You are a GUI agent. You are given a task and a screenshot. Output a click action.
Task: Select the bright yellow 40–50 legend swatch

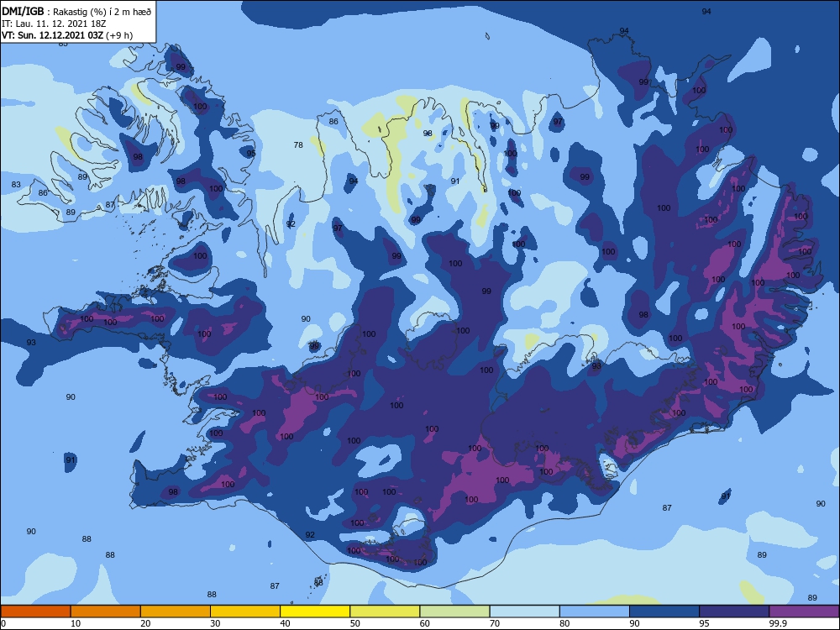point(315,612)
